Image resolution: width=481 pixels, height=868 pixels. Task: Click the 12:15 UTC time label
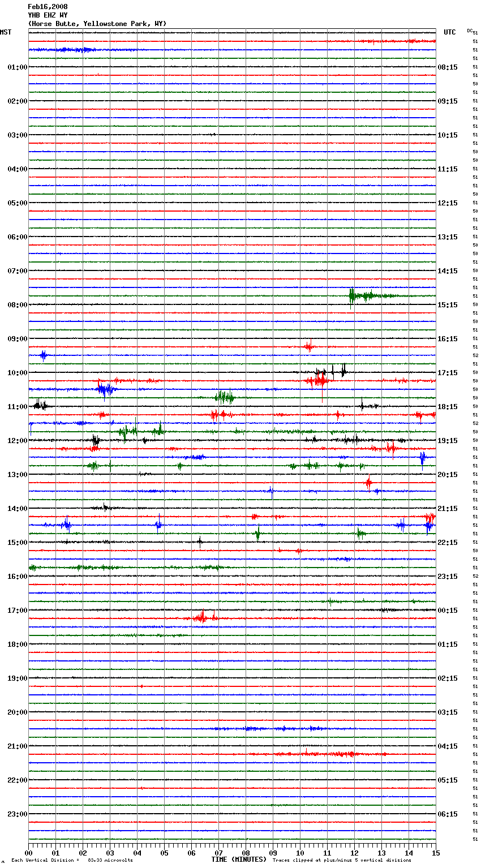click(x=448, y=203)
